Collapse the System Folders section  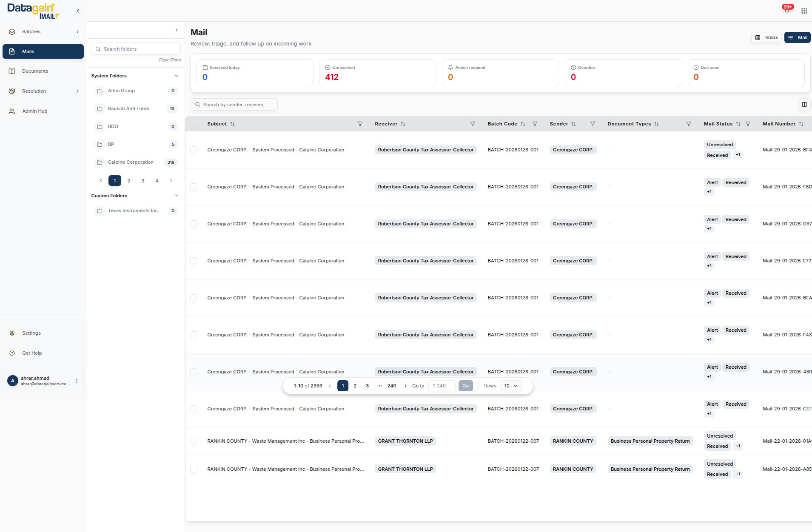177,76
